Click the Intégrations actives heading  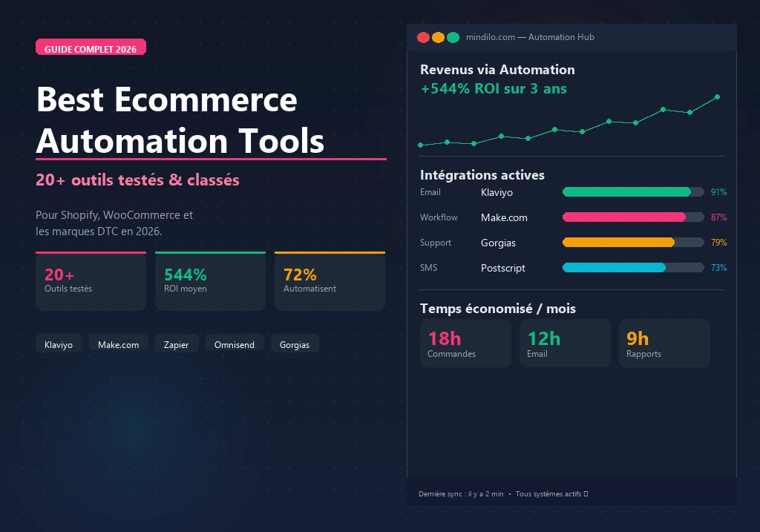[482, 175]
